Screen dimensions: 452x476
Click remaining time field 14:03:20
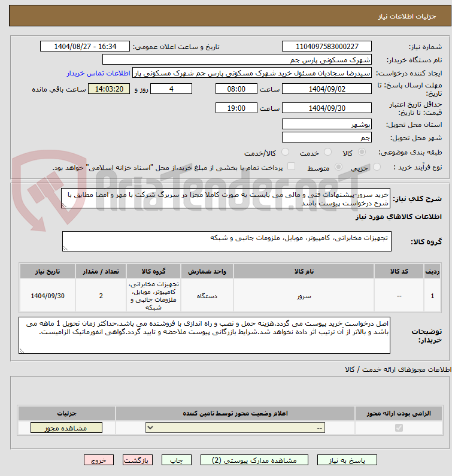(x=109, y=89)
